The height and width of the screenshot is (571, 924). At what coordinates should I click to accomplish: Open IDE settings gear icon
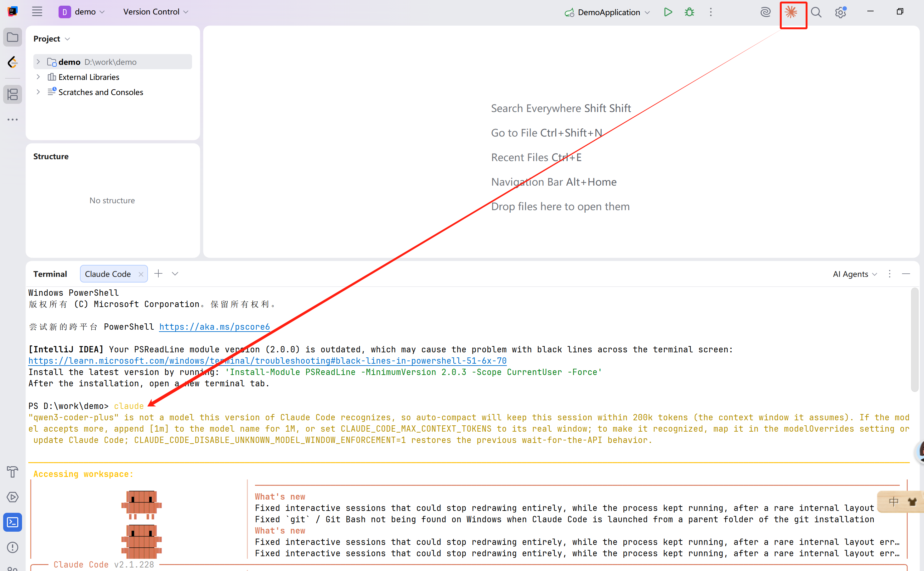841,12
